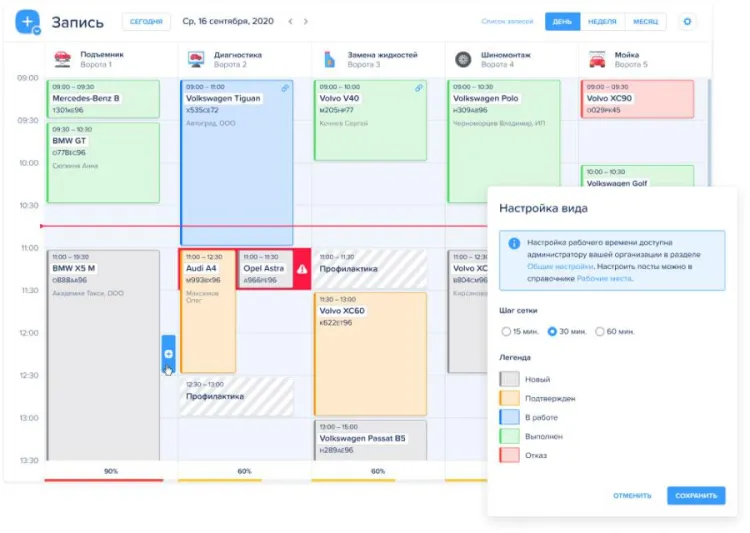The width and height of the screenshot is (750, 533).
Task: Click the Замена жидкостей bottle icon
Action: pos(329,59)
